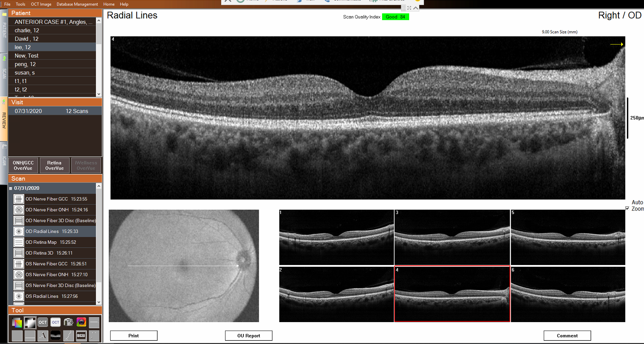Click the fundus en face image

[x=184, y=266]
